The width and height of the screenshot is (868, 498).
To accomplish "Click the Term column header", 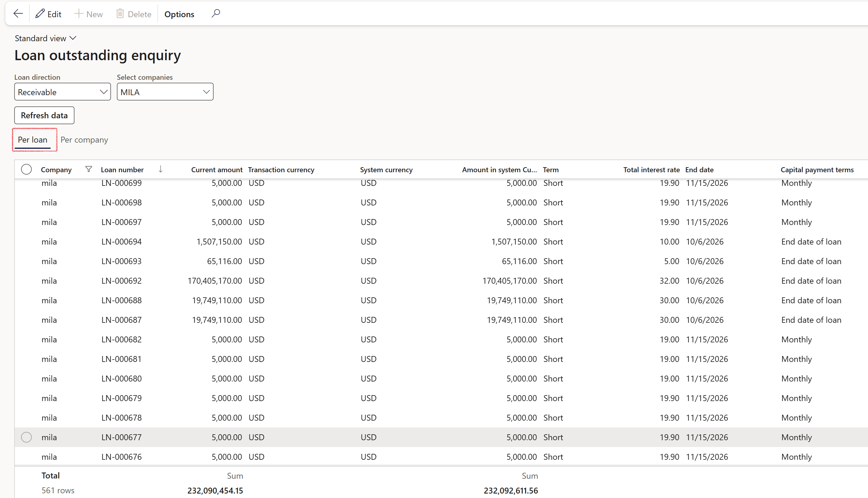I will click(x=550, y=170).
